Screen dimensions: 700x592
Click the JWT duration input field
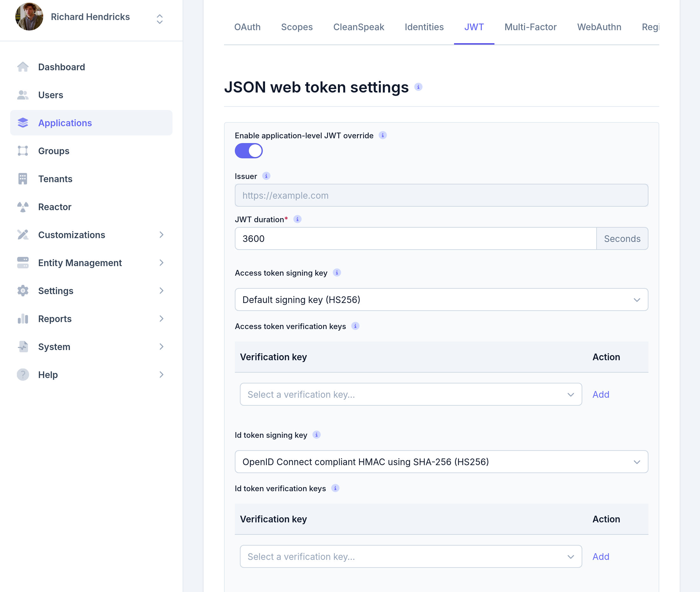416,238
